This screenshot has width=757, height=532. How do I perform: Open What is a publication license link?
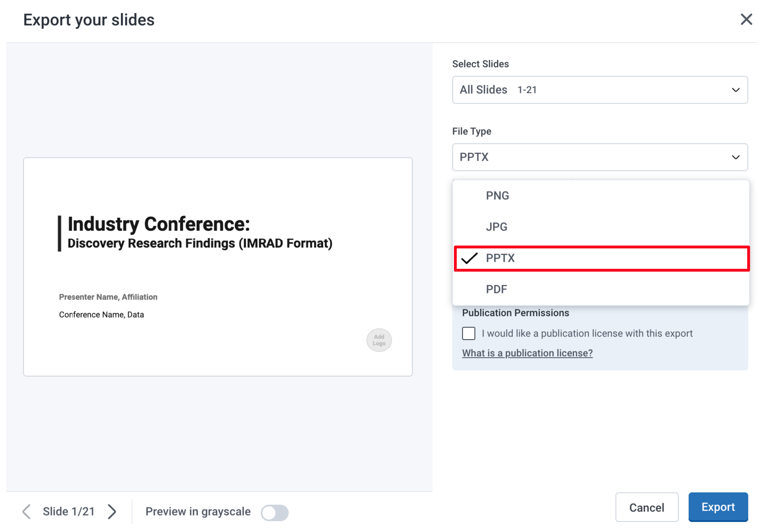[x=527, y=353]
